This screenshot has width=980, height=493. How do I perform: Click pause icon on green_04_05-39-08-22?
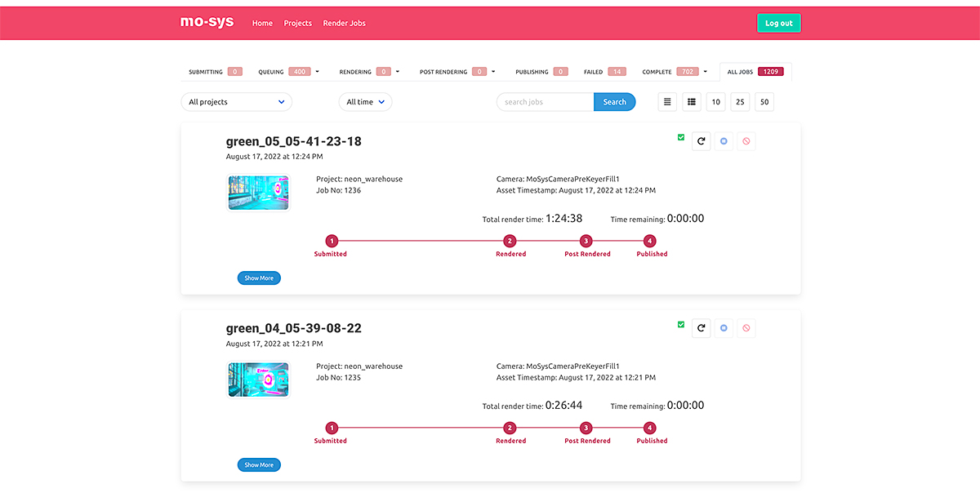coord(724,328)
